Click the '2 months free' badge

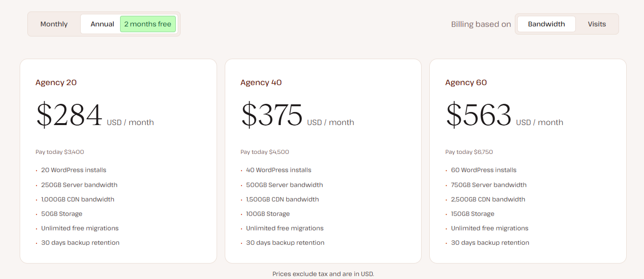pos(147,24)
